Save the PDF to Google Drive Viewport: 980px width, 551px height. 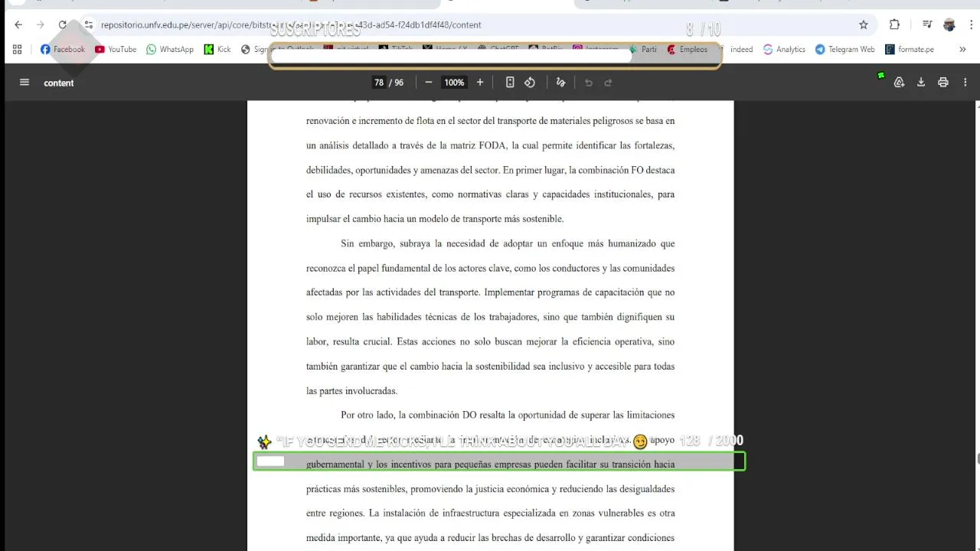click(x=900, y=83)
